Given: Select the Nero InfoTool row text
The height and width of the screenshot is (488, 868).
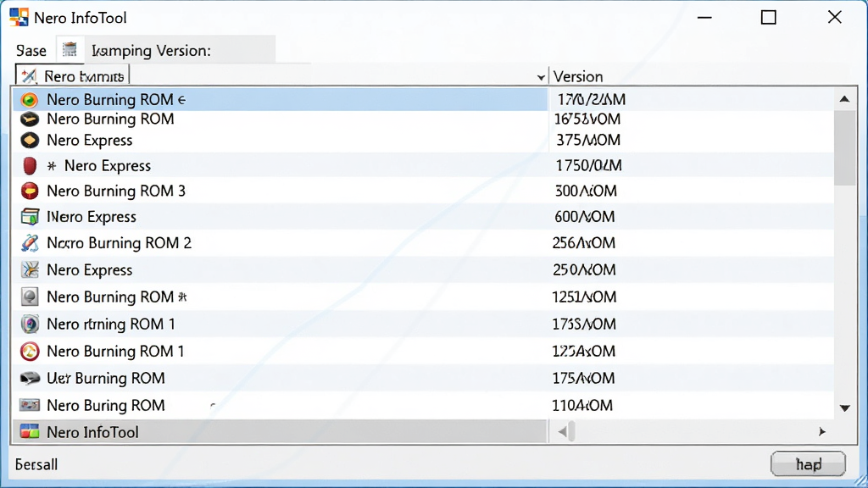Looking at the screenshot, I should (92, 431).
